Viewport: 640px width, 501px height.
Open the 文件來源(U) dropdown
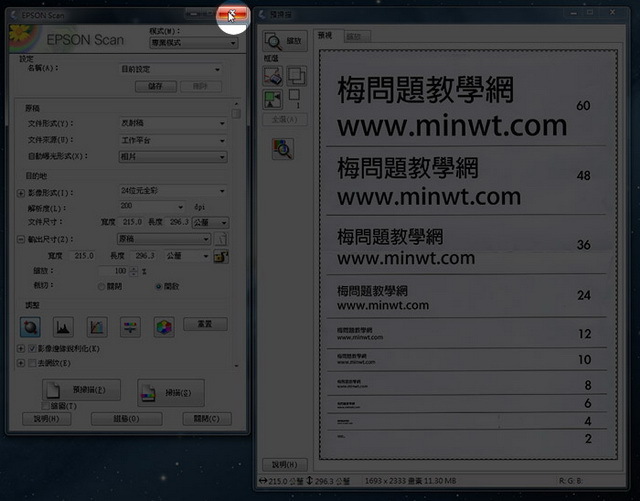[x=173, y=140]
